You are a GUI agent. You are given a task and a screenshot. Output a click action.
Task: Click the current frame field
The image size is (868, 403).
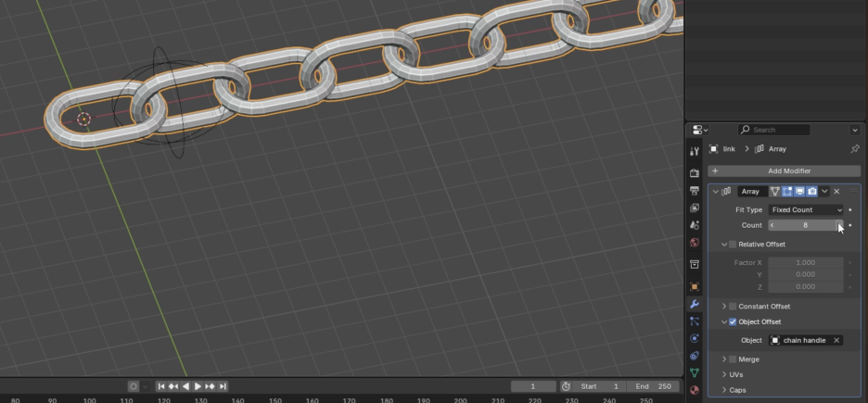[533, 386]
